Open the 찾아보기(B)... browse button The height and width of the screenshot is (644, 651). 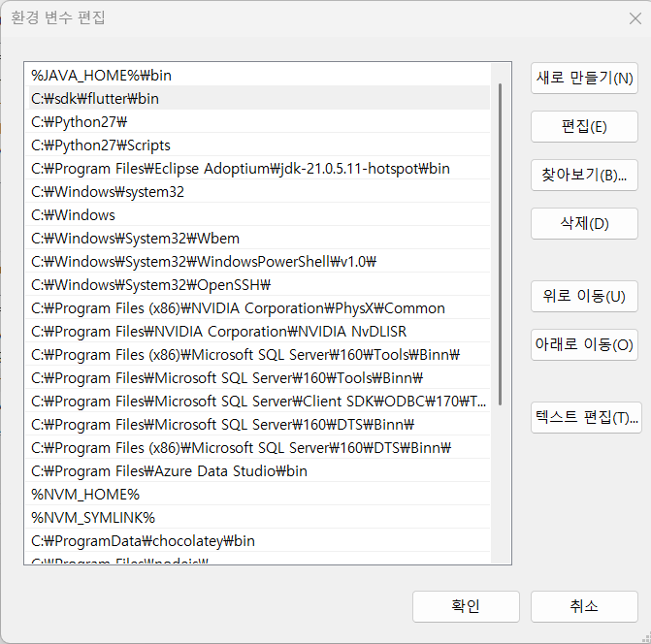coord(584,176)
